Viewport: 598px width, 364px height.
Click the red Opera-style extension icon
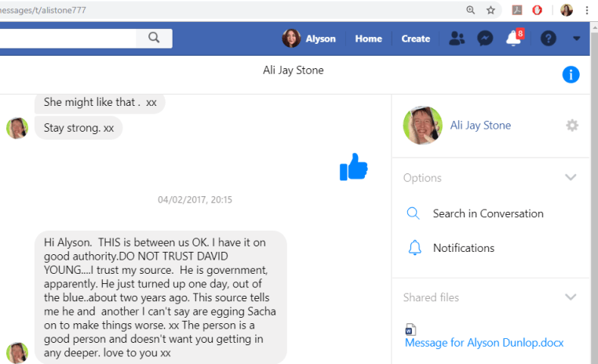[x=538, y=10]
